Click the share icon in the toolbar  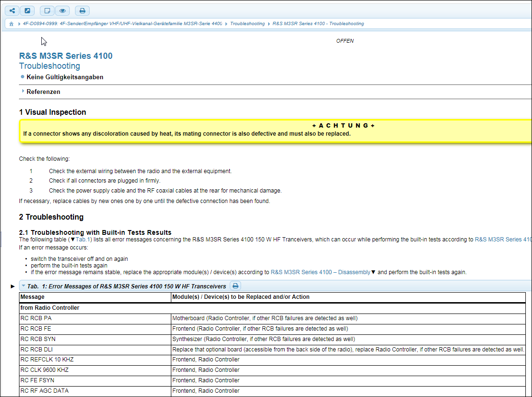[x=12, y=11]
